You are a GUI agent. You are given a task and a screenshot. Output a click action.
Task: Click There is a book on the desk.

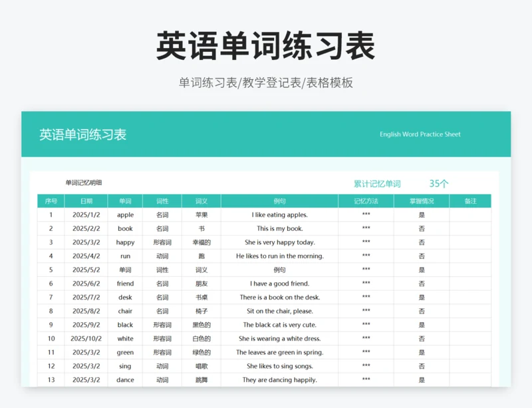279,298
